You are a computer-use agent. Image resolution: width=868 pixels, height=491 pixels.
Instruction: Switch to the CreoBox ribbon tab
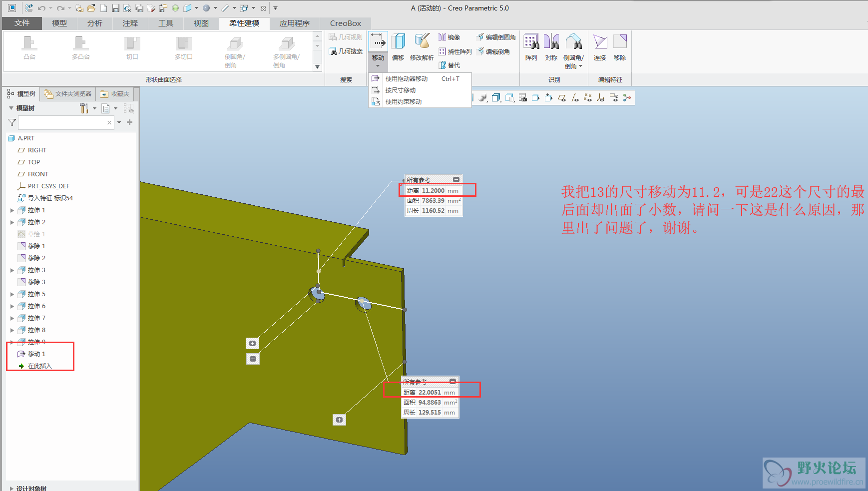point(346,23)
